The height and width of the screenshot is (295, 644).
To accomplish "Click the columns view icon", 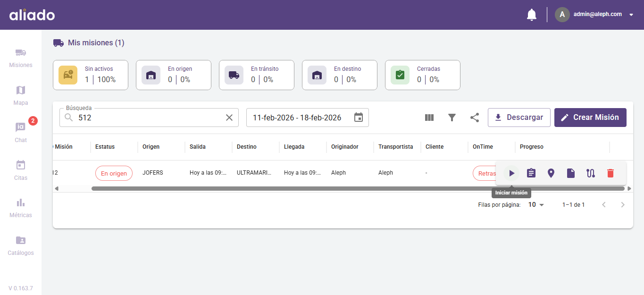I will (429, 118).
